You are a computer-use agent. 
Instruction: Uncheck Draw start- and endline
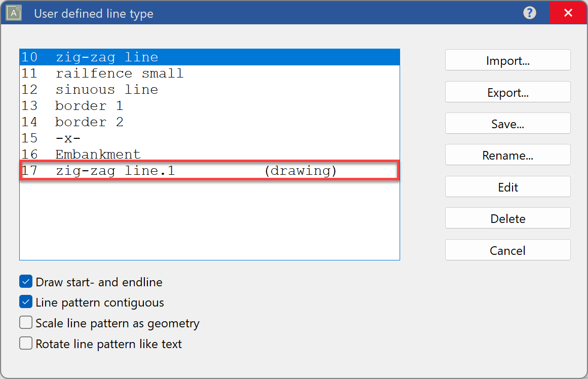click(25, 281)
